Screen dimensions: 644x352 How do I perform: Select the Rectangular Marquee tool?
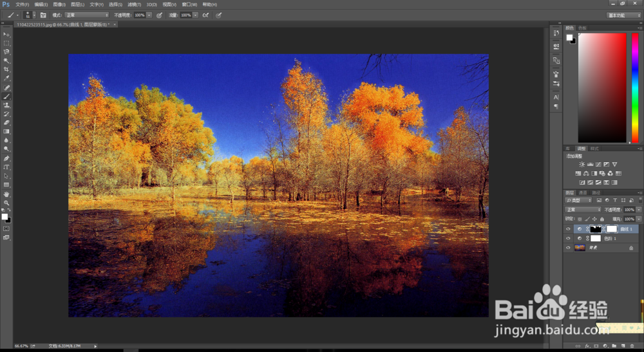6,43
